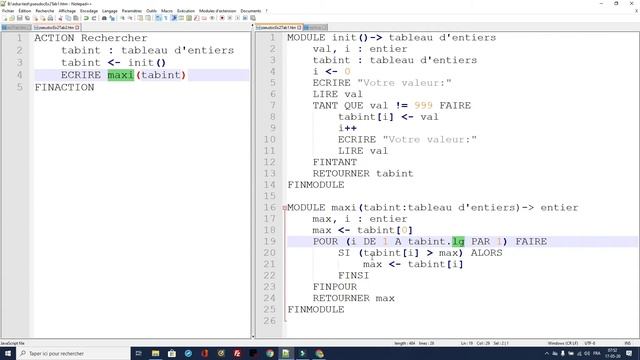Toggle synchronized horizontal scrolling icon
The width and height of the screenshot is (640, 360).
pos(148,18)
